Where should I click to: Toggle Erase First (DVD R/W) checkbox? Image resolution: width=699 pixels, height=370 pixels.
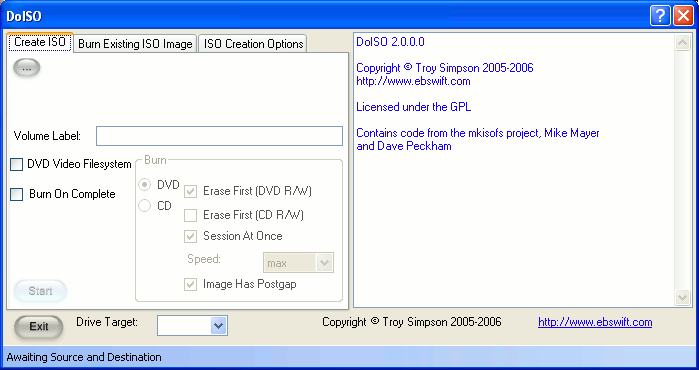(190, 191)
